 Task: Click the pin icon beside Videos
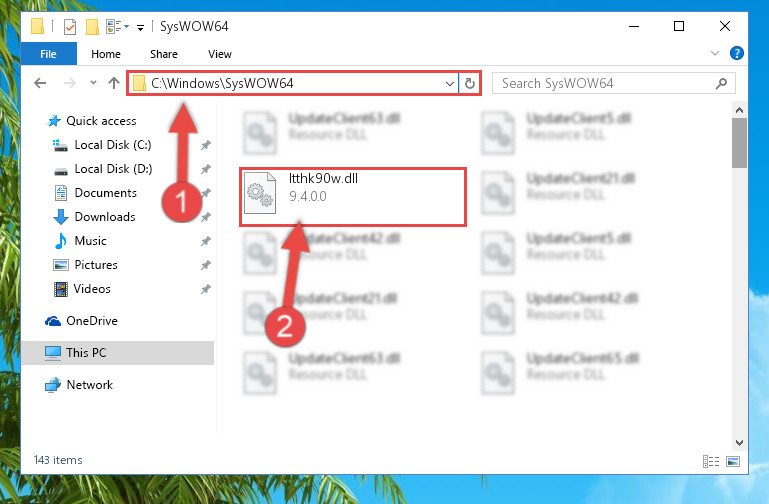coord(205,289)
